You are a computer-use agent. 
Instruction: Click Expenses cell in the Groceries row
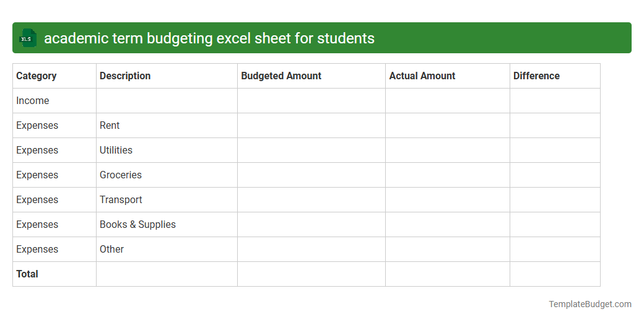[x=54, y=175]
